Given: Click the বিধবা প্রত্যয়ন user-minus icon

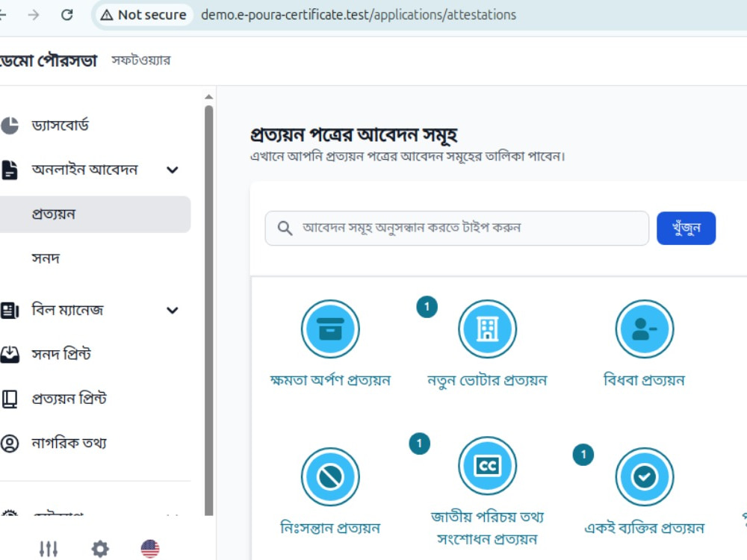Looking at the screenshot, I should (645, 329).
